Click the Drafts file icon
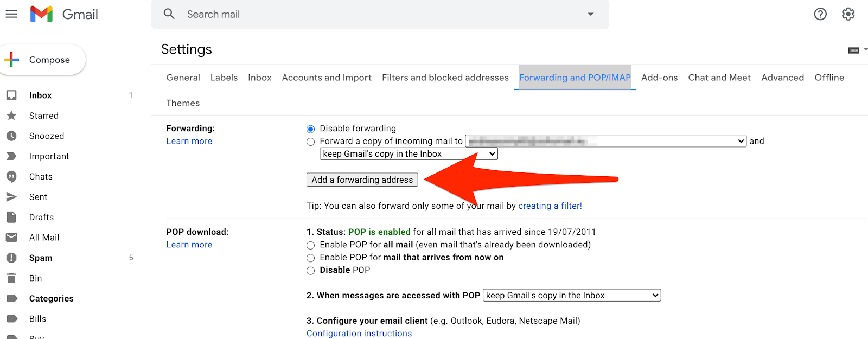This screenshot has width=868, height=339. pos(11,218)
